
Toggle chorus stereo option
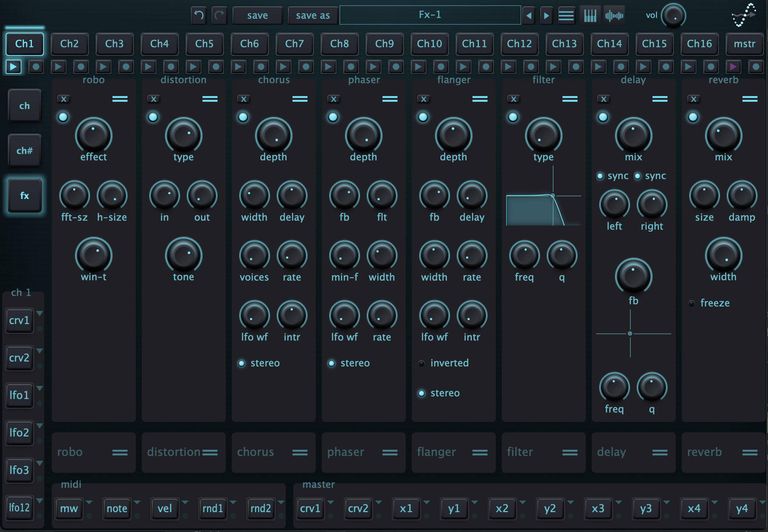point(242,363)
